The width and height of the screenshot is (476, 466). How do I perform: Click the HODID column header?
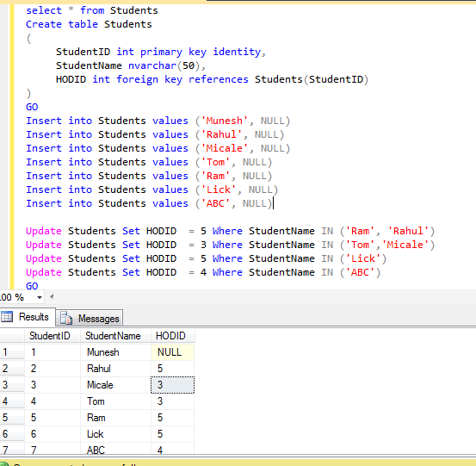tap(173, 336)
